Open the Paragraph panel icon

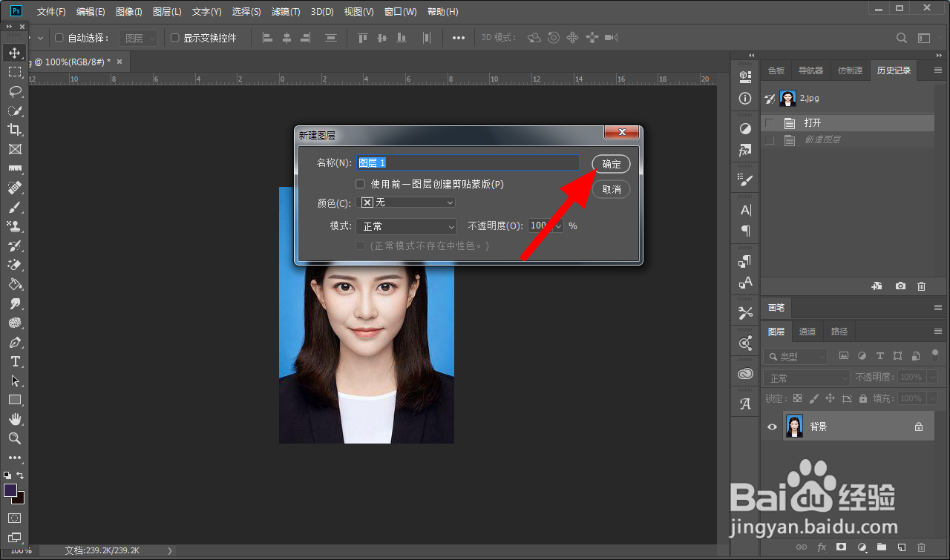745,231
